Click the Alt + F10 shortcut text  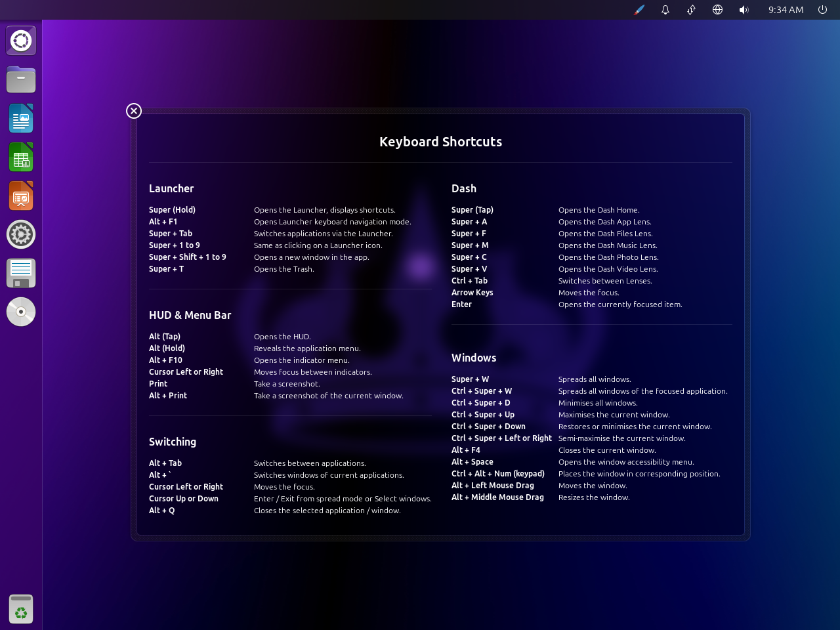pyautogui.click(x=165, y=360)
